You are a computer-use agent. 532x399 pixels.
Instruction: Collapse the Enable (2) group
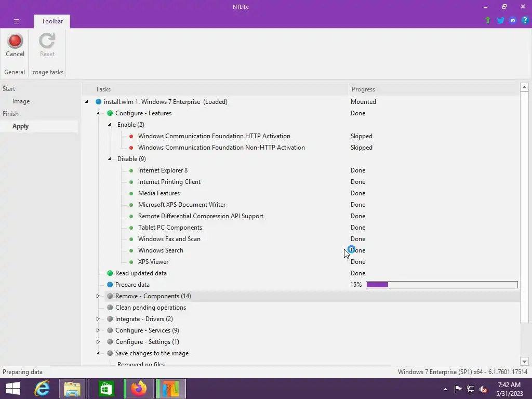[x=110, y=125]
